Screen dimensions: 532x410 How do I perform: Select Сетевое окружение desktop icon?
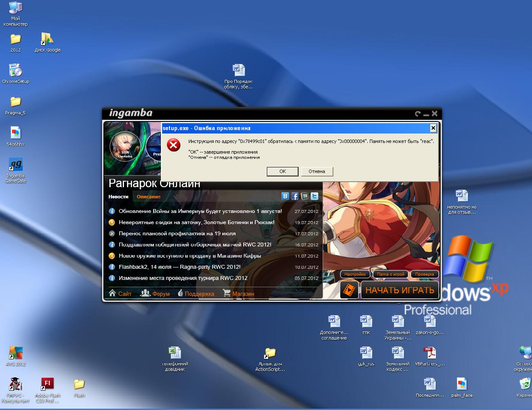[x=524, y=359]
